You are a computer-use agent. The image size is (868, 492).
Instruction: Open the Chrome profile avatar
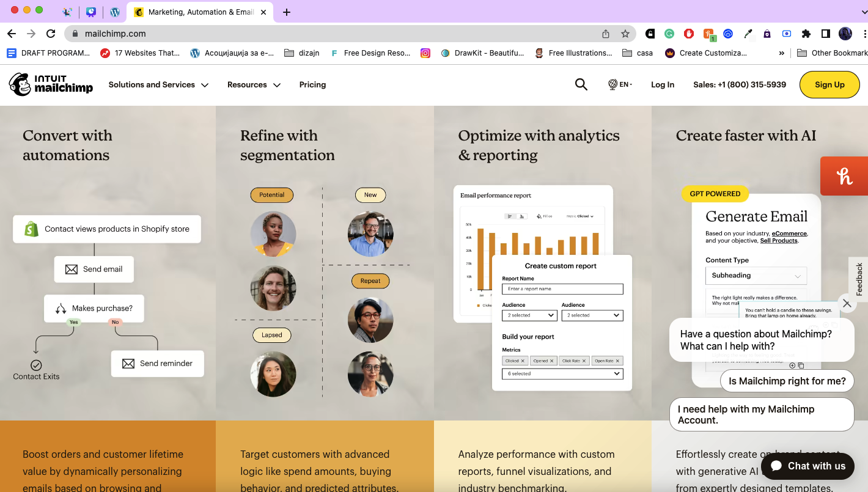point(845,34)
